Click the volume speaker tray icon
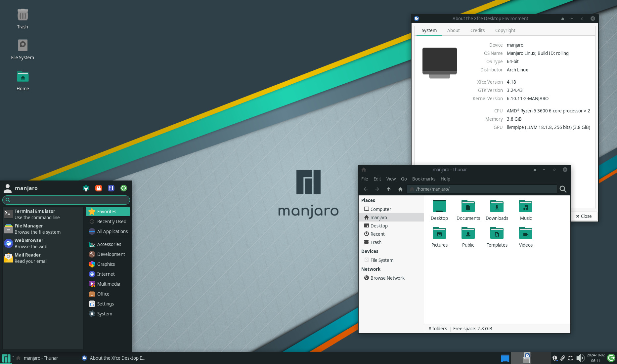This screenshot has width=617, height=364. click(x=580, y=358)
